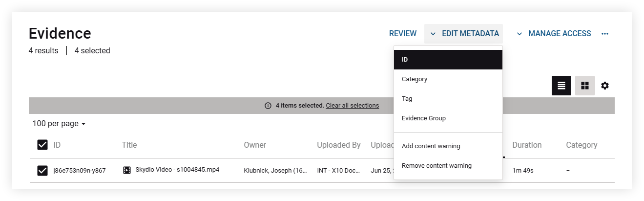Choose Evidence Group menu entry
Screen dimensions: 644x201
pyautogui.click(x=448, y=118)
